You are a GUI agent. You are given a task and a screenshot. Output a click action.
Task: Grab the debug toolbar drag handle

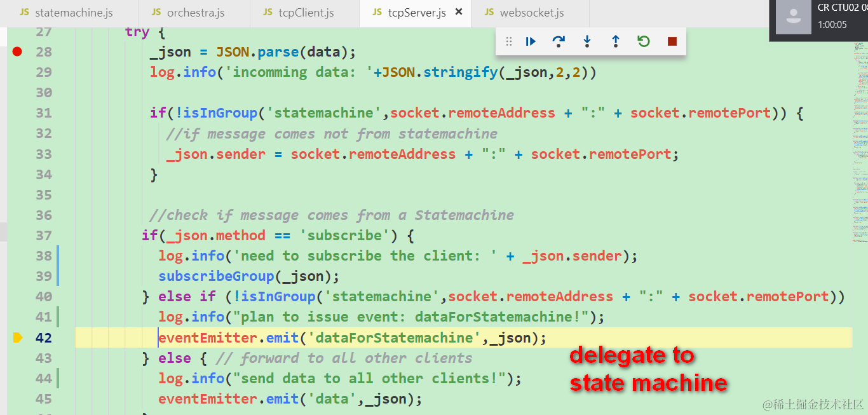[x=508, y=41]
